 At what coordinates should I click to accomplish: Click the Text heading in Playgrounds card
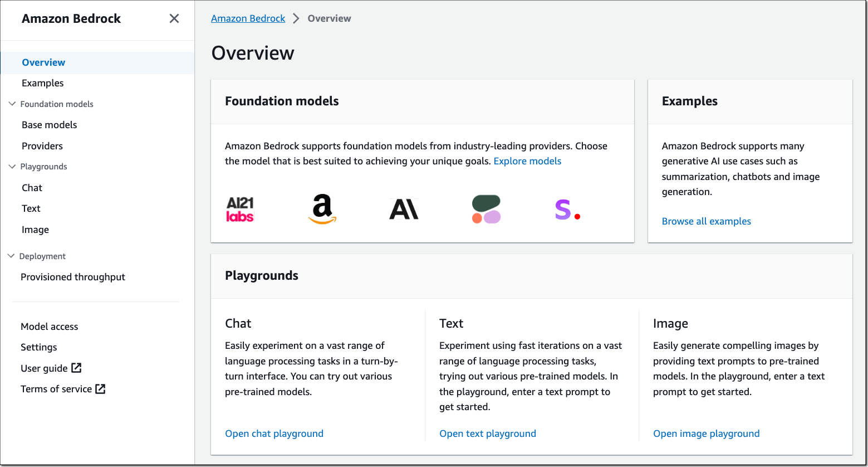tap(452, 323)
